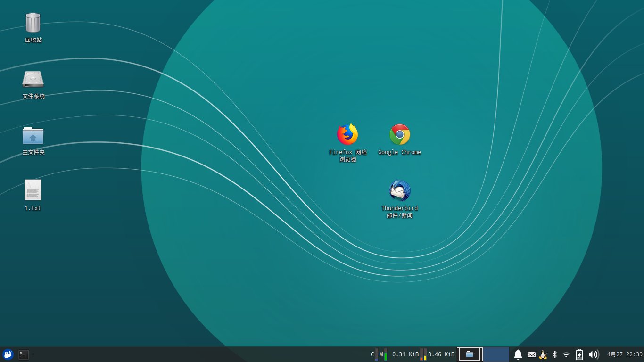Click the mail envelope tray icon
644x362 pixels.
point(532,354)
